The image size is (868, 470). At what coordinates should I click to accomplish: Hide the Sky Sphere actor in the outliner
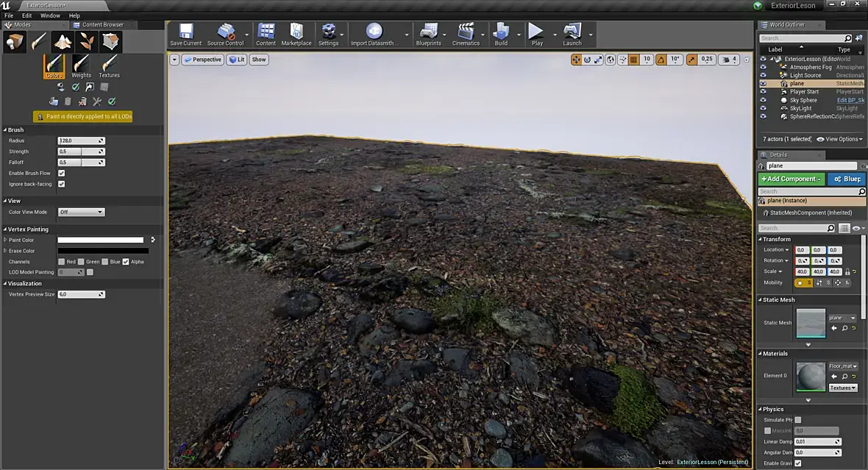[x=763, y=100]
